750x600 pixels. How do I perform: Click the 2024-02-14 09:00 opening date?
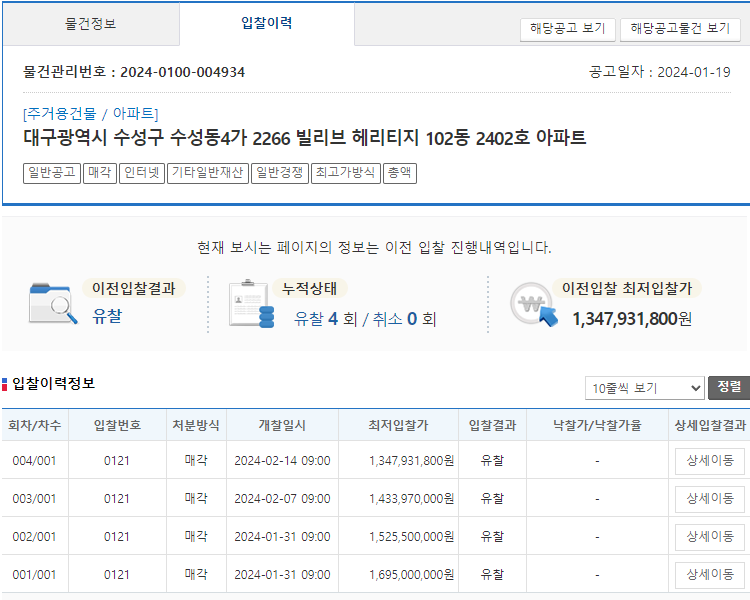pos(282,461)
